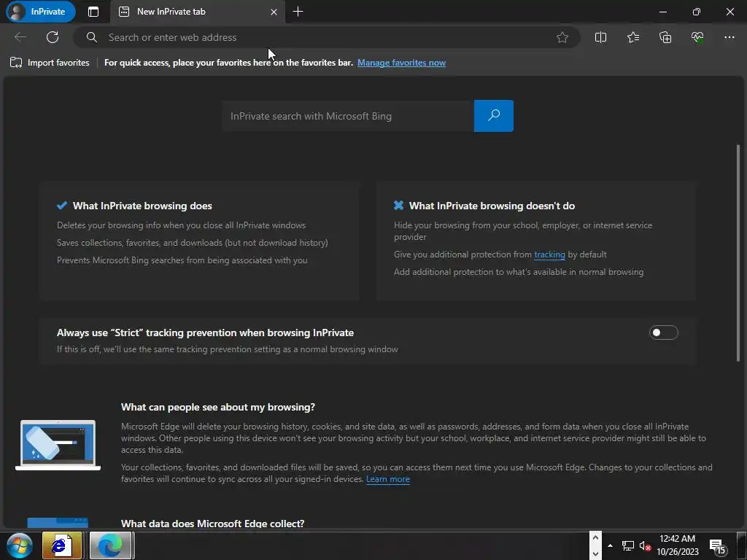This screenshot has width=747, height=560.
Task: Click 'What InPrivate browsing doesn't do' heading
Action: tap(492, 206)
